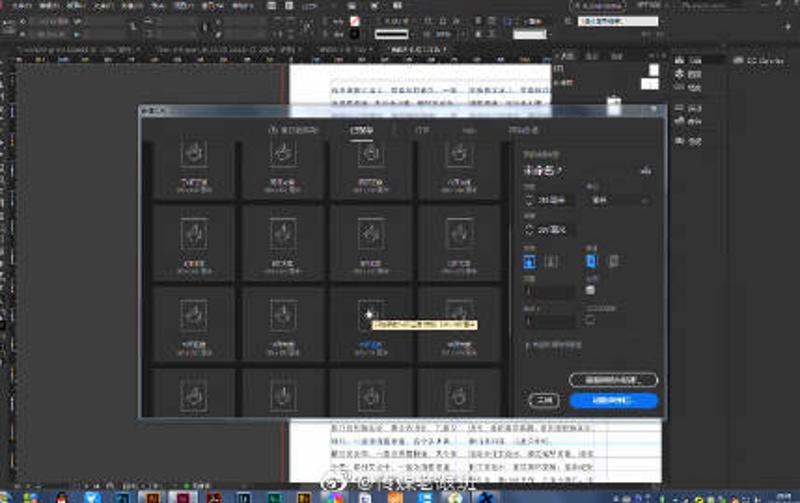
Task: Open the 单位 (Units) dropdown
Action: click(x=618, y=199)
